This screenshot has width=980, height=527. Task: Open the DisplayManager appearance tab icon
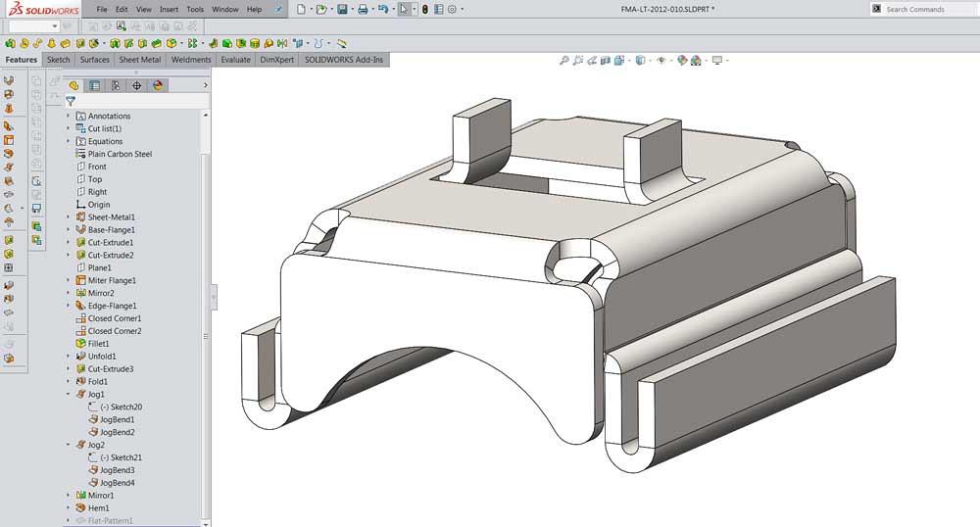pos(158,85)
